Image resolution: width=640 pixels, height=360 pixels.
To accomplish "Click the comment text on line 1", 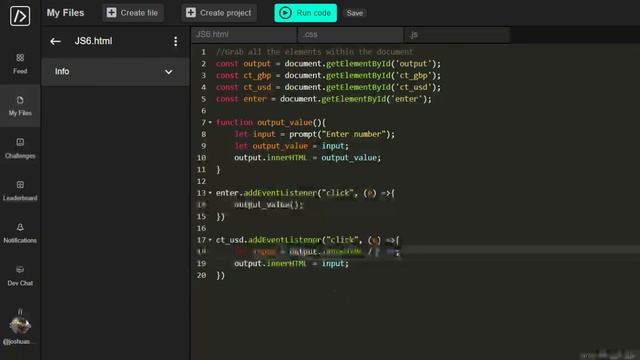I will pyautogui.click(x=314, y=52).
